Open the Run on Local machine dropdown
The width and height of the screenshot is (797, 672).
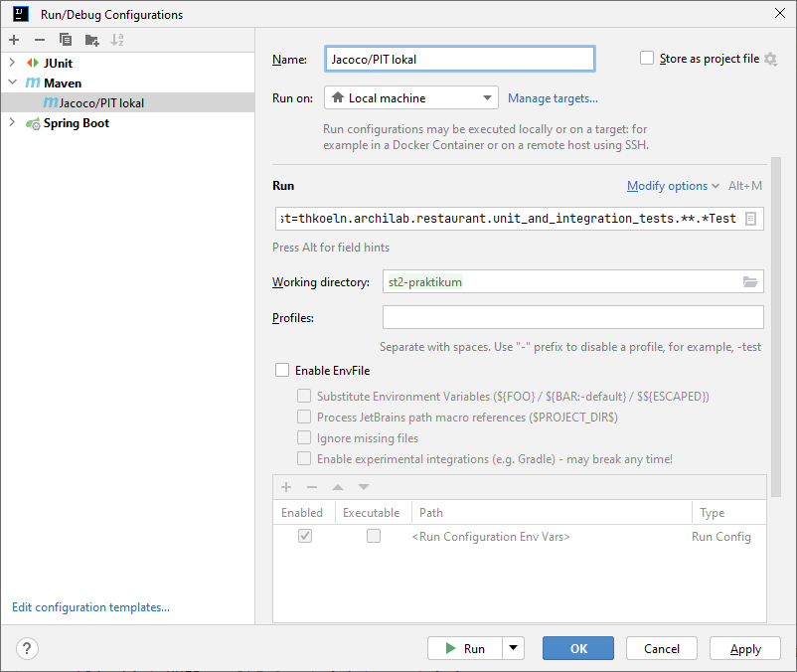tap(411, 97)
